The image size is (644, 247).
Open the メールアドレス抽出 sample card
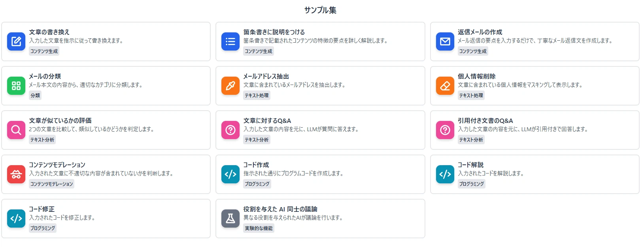320,85
